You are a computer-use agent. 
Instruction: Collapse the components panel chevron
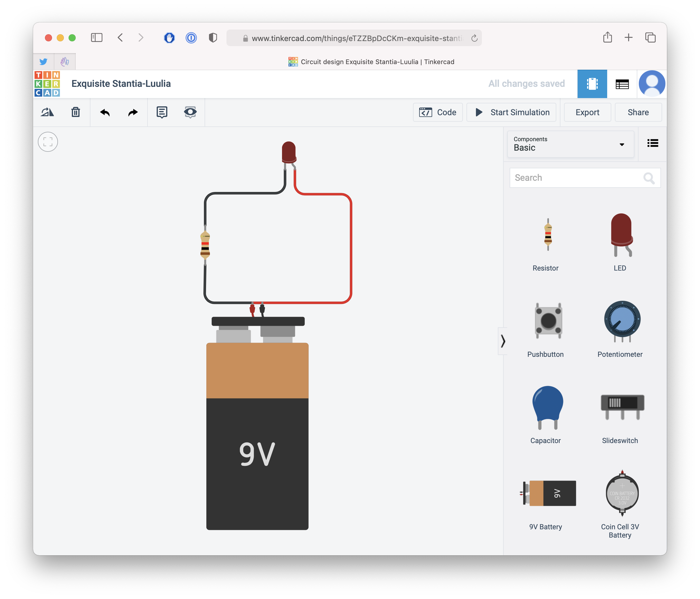click(503, 341)
